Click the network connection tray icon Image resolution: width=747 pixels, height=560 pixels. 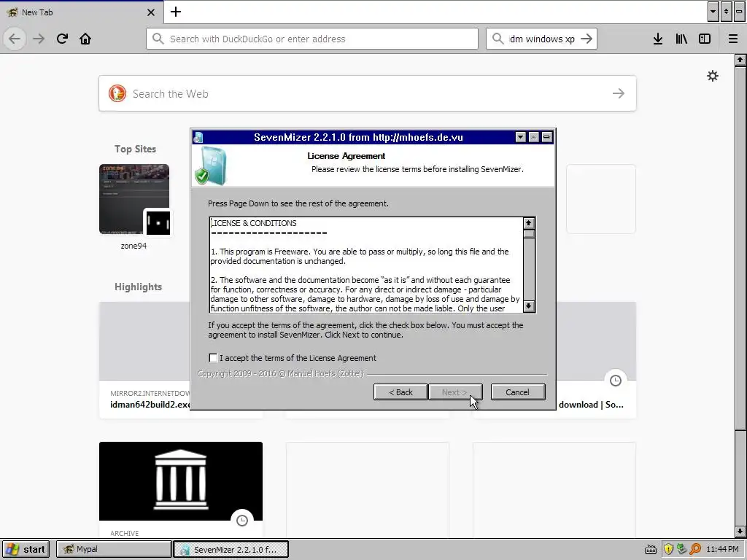point(682,549)
